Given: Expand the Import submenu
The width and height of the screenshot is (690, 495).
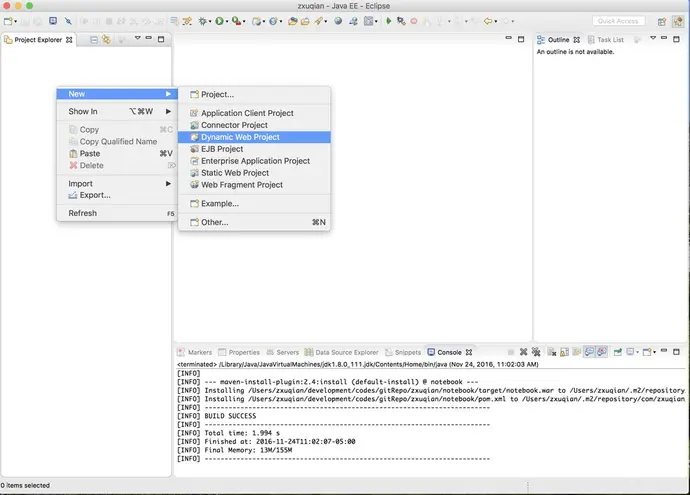Looking at the screenshot, I should coord(117,183).
